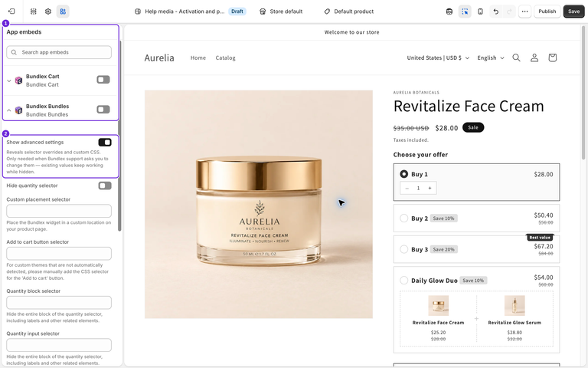The height and width of the screenshot is (368, 588).
Task: Select the App embeds sidebar icon
Action: click(63, 11)
